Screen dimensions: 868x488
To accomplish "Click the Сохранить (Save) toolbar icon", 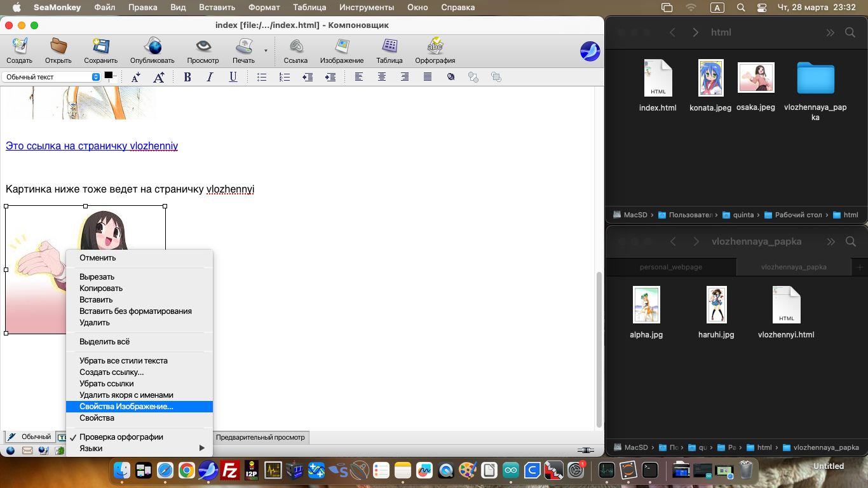I will pyautogui.click(x=100, y=51).
